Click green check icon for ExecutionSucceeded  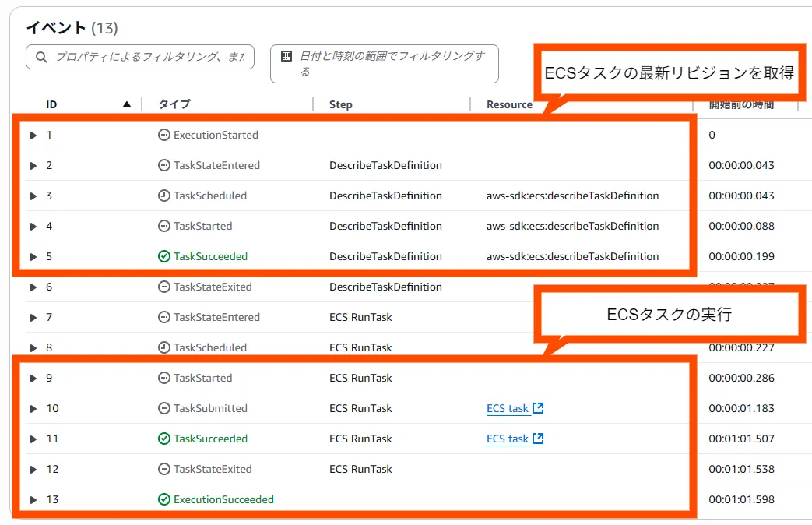point(163,500)
